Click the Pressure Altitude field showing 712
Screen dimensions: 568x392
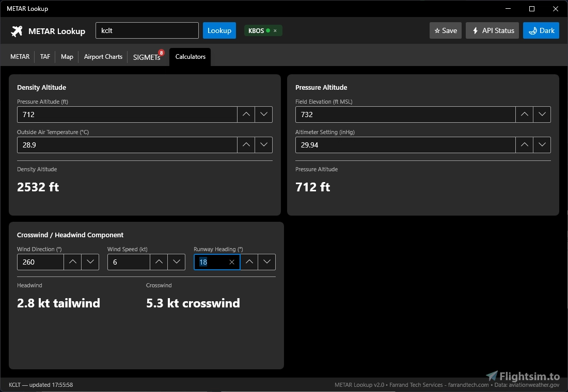tap(127, 115)
